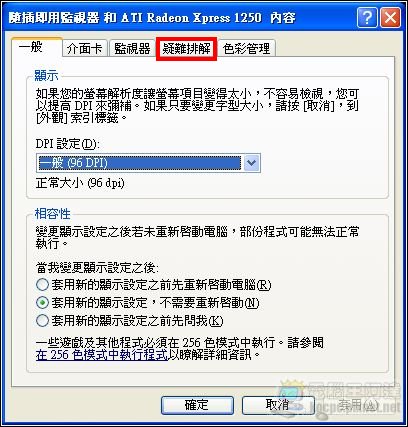Click the dialog title bar text
The width and height of the screenshot is (408, 427).
tap(152, 18)
